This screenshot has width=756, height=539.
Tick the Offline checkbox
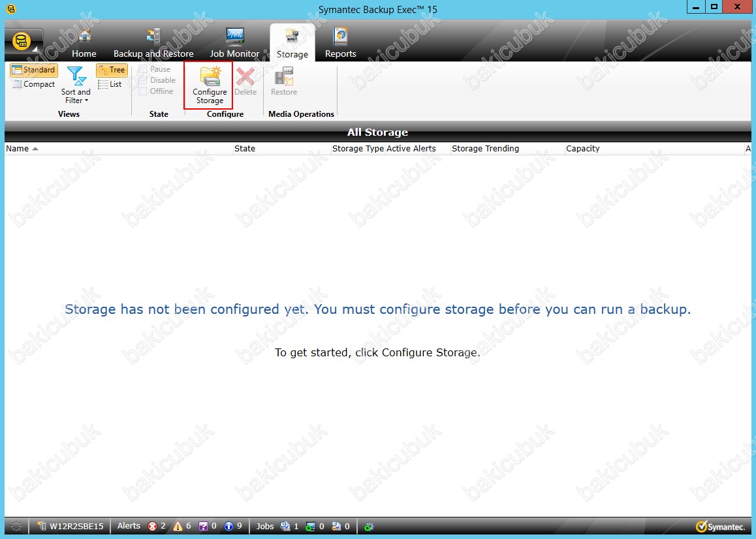tap(143, 91)
